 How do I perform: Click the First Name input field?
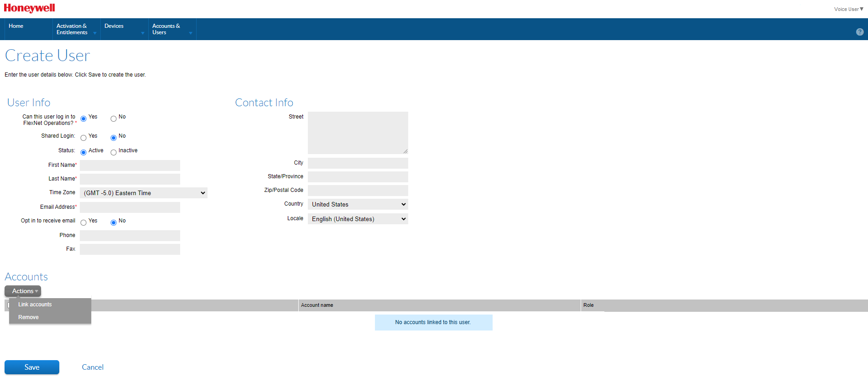point(130,165)
